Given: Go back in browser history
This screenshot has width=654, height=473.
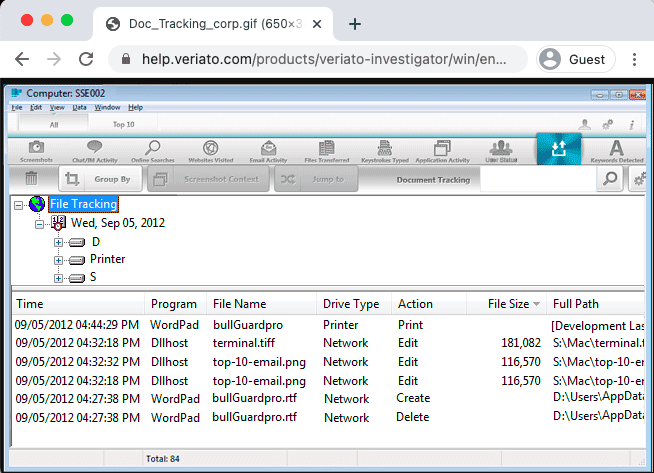Looking at the screenshot, I should point(22,59).
